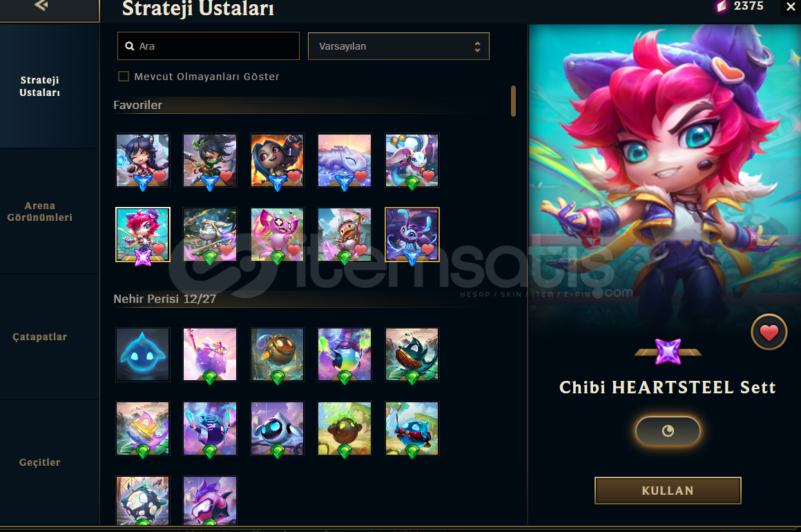Toggle the favorite heart for Chibi HEARTSTEEL Sett
801x532 pixels.
tap(769, 333)
